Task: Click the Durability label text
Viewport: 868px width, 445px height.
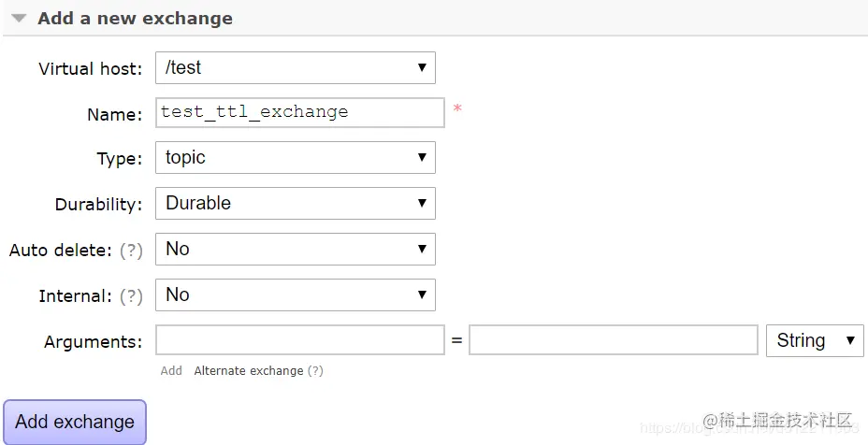Action: point(98,204)
